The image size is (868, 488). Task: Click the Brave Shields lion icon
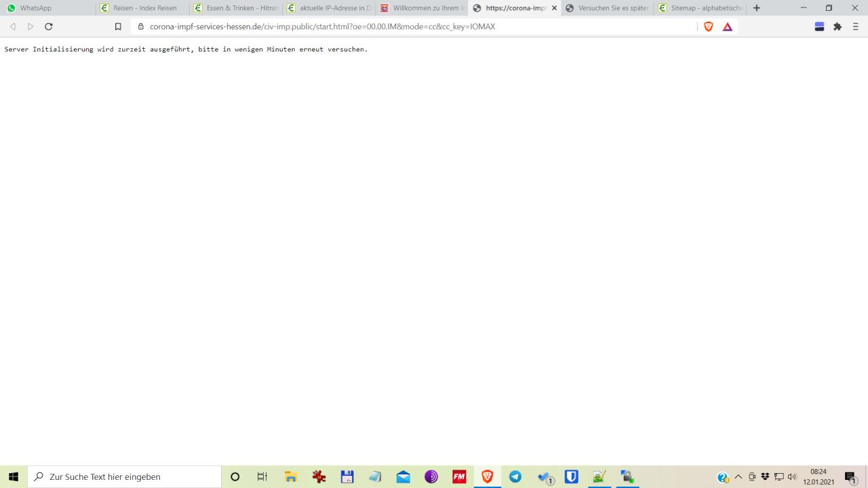point(709,26)
